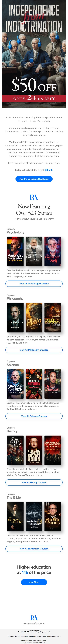The image size is (68, 644).
Task: Open View All Psychology Courses
Action: (x=34, y=284)
